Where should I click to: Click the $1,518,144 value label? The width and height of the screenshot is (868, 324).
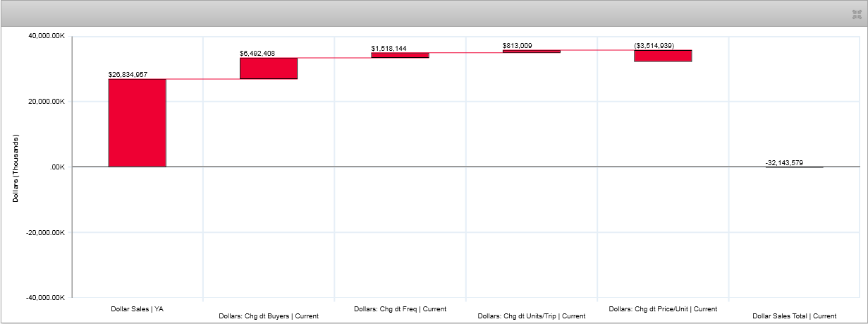pos(391,49)
